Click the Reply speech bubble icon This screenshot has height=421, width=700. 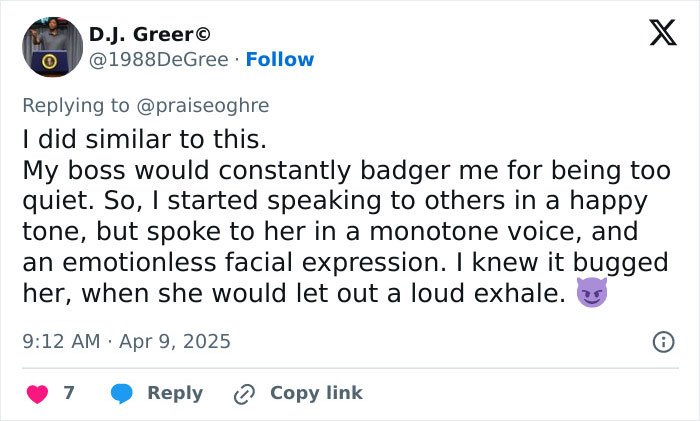tap(121, 393)
